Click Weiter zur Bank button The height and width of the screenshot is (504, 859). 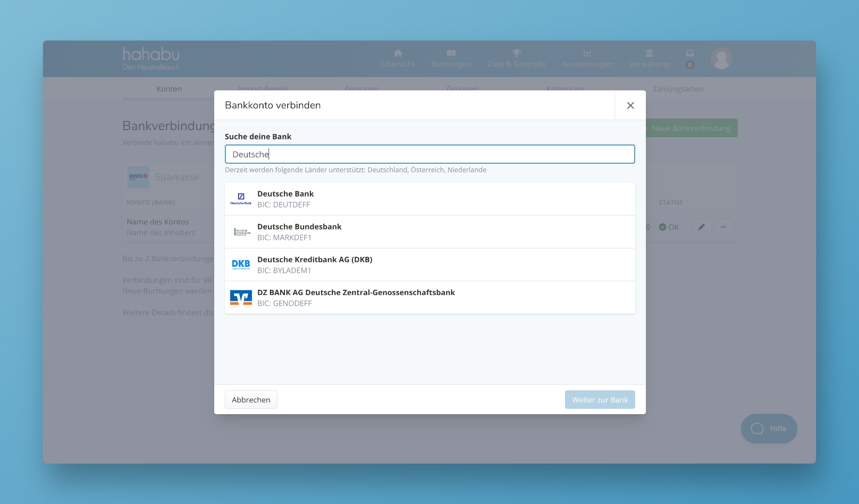coord(600,400)
